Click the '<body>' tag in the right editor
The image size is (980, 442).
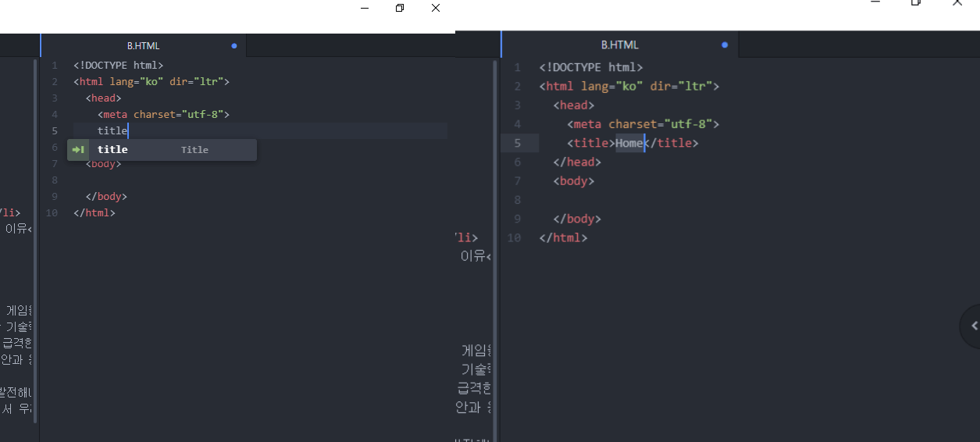[x=574, y=181]
